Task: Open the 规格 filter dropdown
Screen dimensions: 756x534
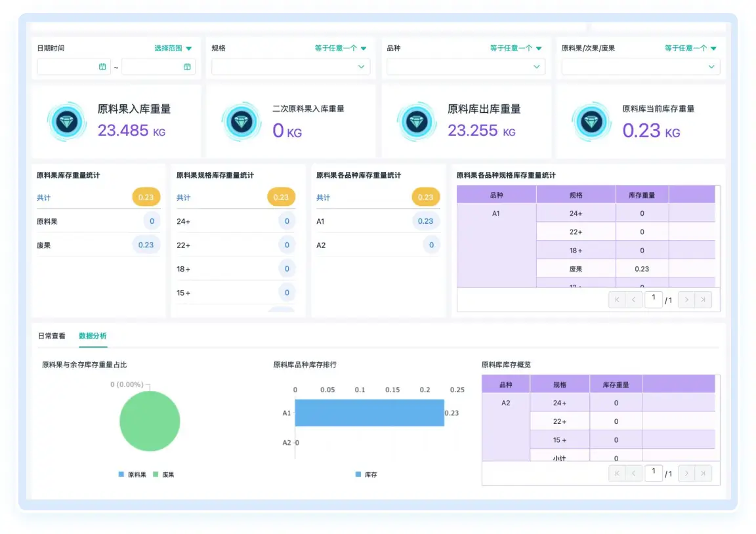Action: pos(291,66)
